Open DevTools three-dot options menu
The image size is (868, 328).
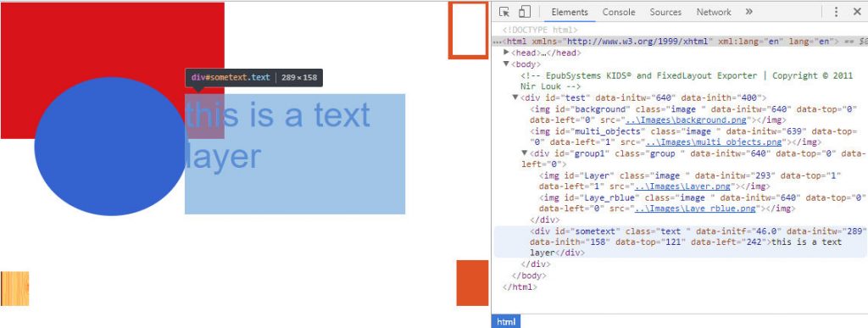coord(836,12)
